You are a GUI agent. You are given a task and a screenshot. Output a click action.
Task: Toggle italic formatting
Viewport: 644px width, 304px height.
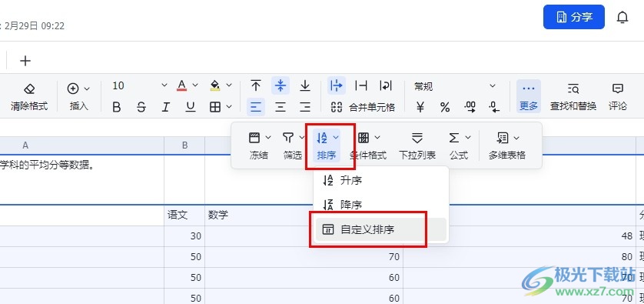pos(165,108)
